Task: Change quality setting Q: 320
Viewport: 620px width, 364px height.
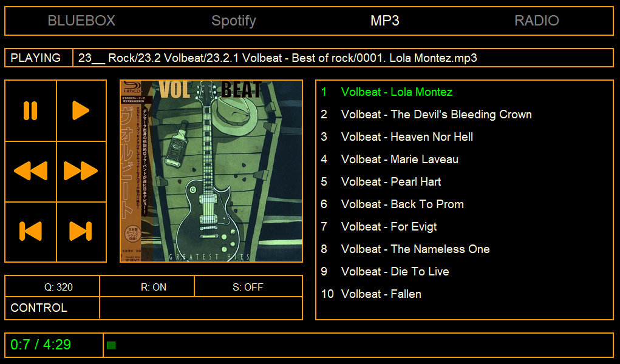Action: click(58, 287)
